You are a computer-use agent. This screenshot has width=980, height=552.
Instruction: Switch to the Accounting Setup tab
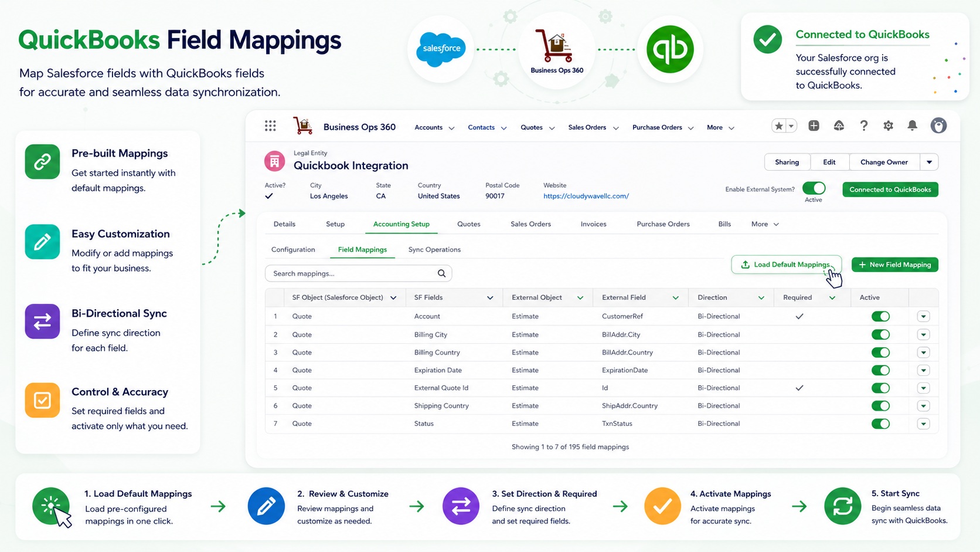pos(401,224)
